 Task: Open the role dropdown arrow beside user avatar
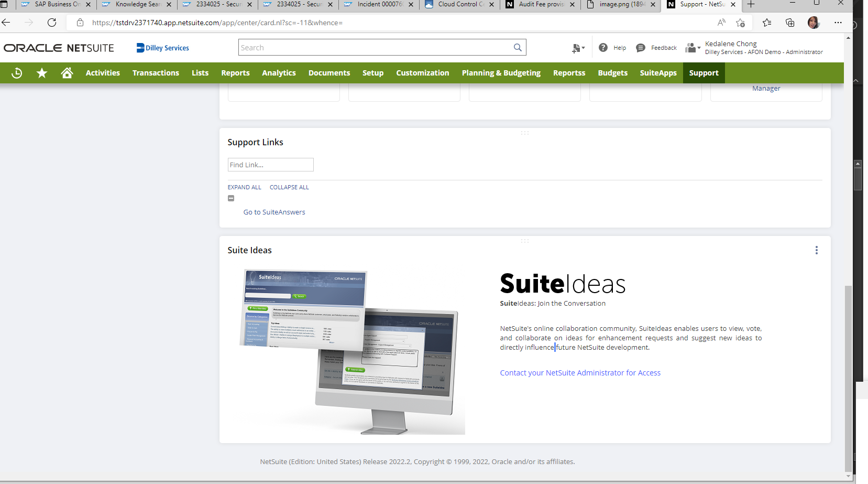(x=698, y=48)
